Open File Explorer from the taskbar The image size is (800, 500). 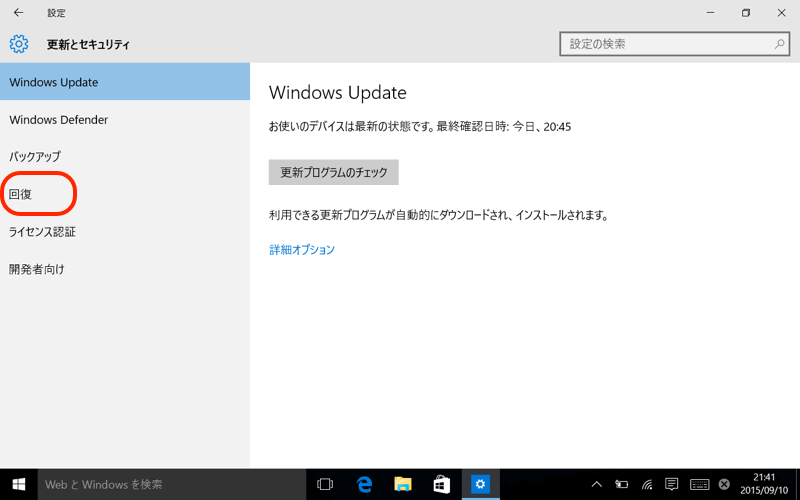pyautogui.click(x=403, y=484)
